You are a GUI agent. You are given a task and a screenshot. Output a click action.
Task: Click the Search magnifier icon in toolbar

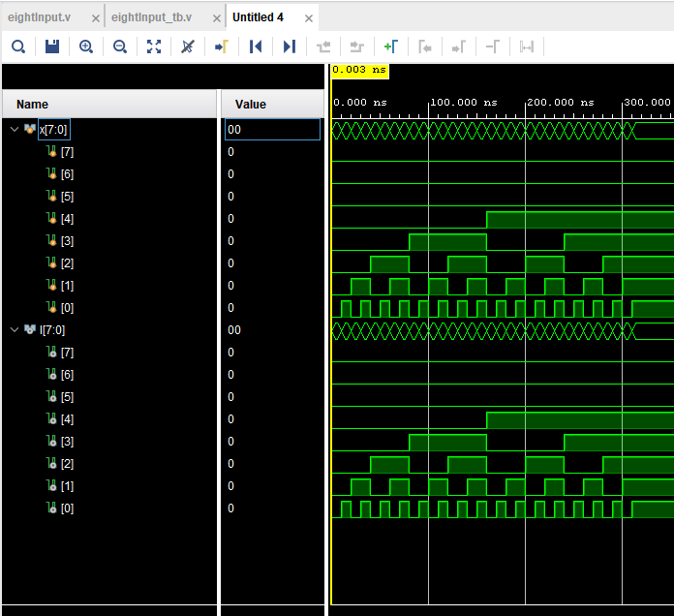point(18,46)
